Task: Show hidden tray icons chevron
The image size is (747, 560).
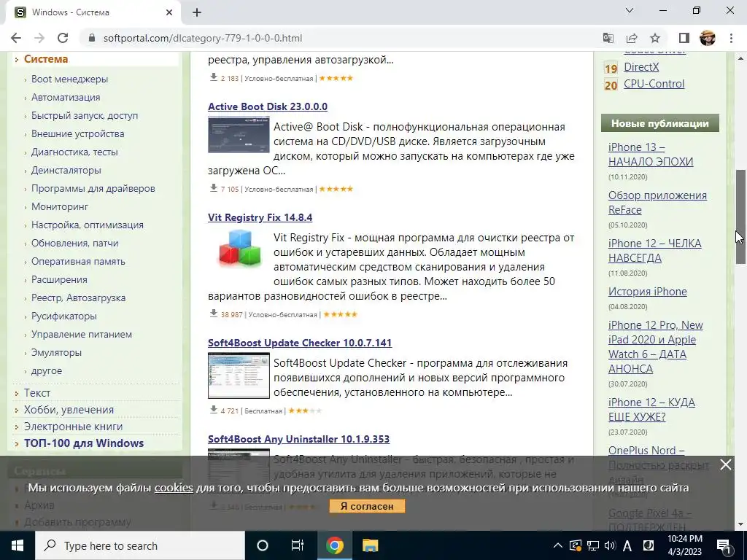Action: (x=557, y=545)
